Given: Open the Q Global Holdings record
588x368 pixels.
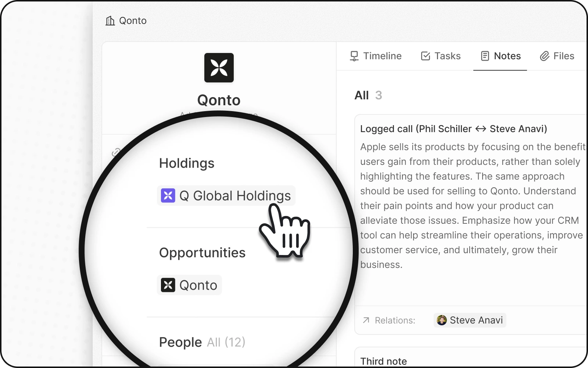Looking at the screenshot, I should point(235,196).
